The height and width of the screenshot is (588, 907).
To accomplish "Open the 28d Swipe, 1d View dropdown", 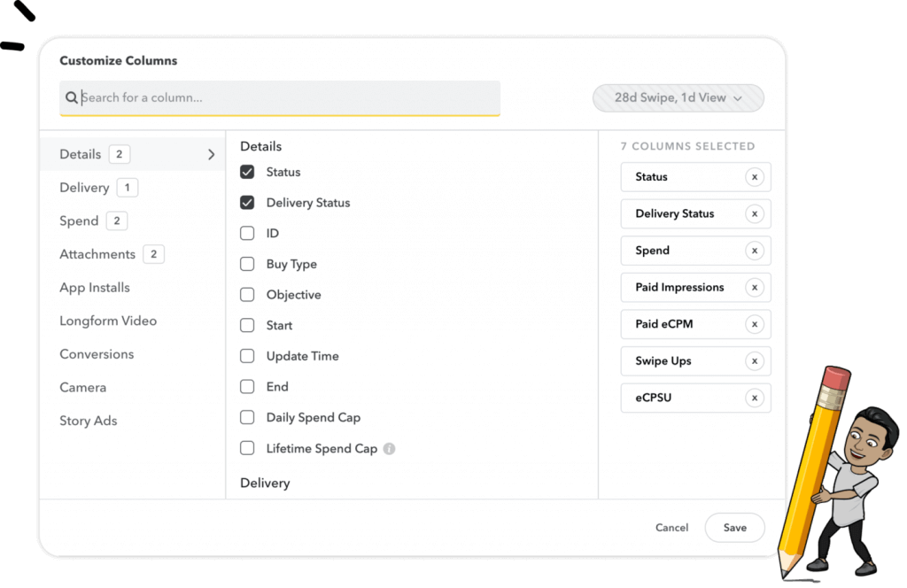I will 678,97.
